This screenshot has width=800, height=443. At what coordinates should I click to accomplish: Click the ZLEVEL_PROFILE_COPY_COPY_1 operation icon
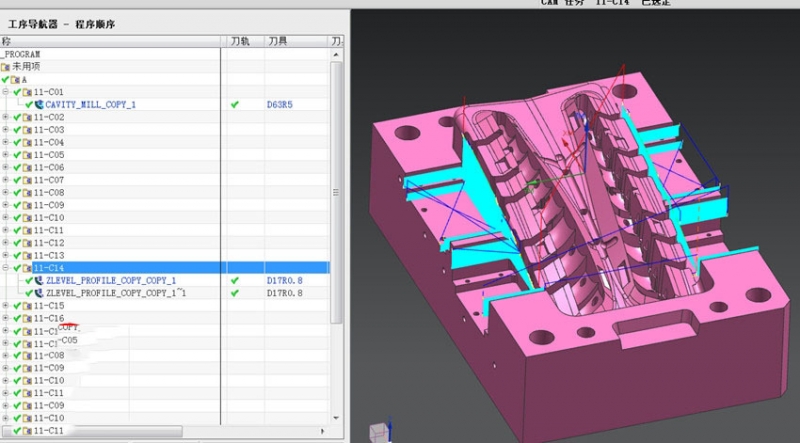pos(39,281)
